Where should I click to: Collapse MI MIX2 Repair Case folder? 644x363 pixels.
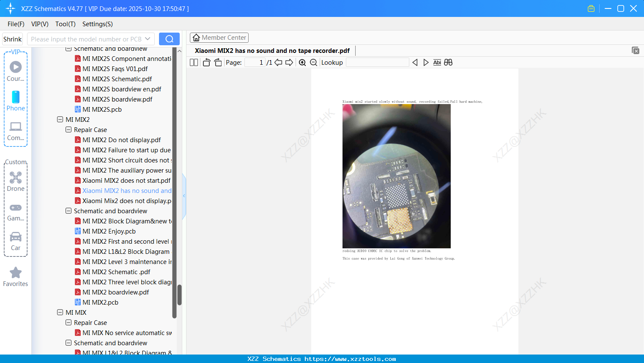[x=69, y=130]
